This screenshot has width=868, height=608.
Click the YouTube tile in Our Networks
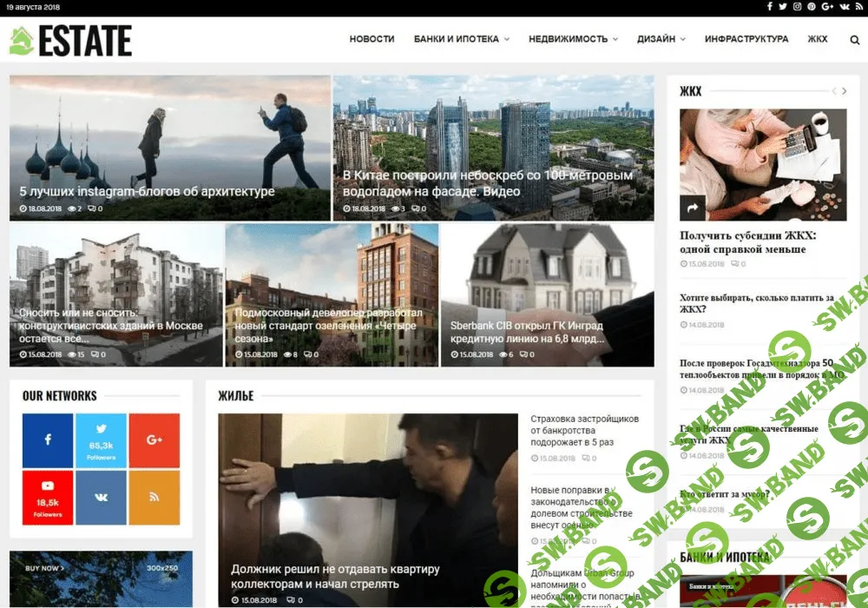click(48, 498)
